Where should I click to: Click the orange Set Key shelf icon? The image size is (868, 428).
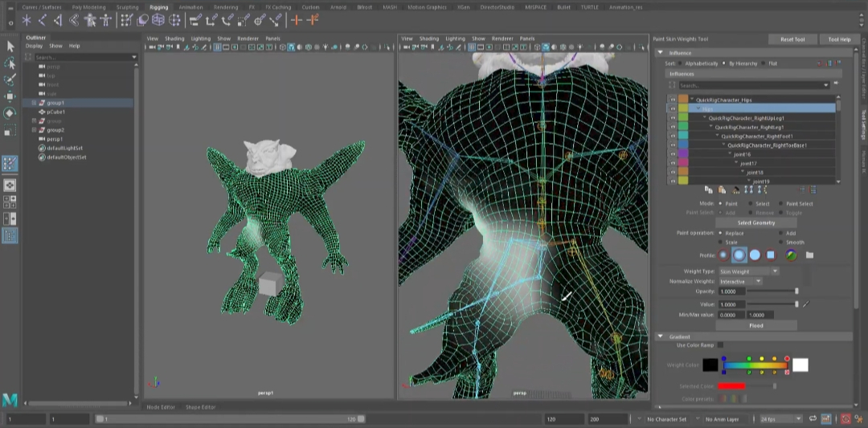[x=296, y=20]
